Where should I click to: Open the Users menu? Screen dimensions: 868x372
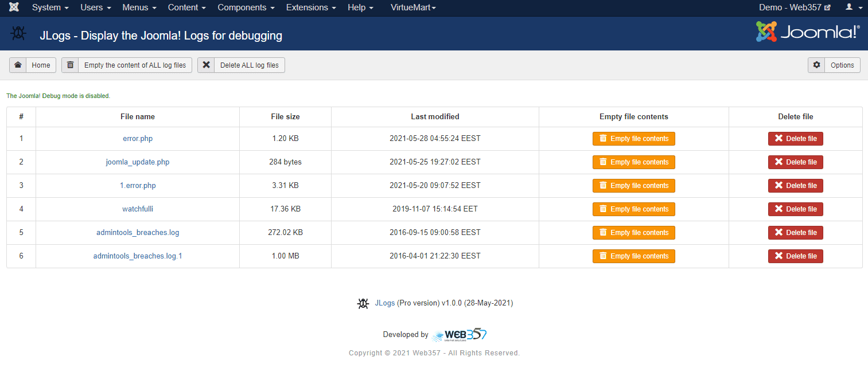95,7
